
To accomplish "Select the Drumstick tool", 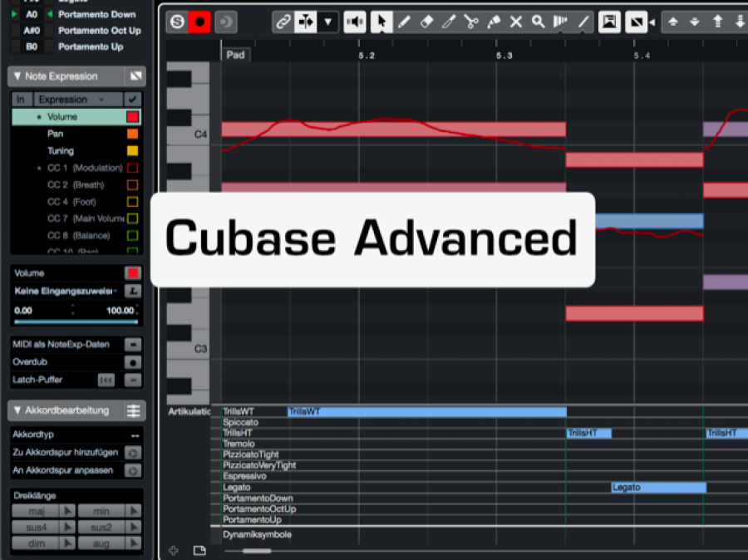I will 560,22.
